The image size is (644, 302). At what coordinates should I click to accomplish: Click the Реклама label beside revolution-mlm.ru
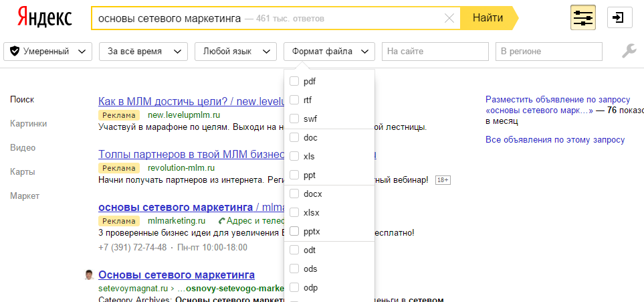pyautogui.click(x=119, y=168)
